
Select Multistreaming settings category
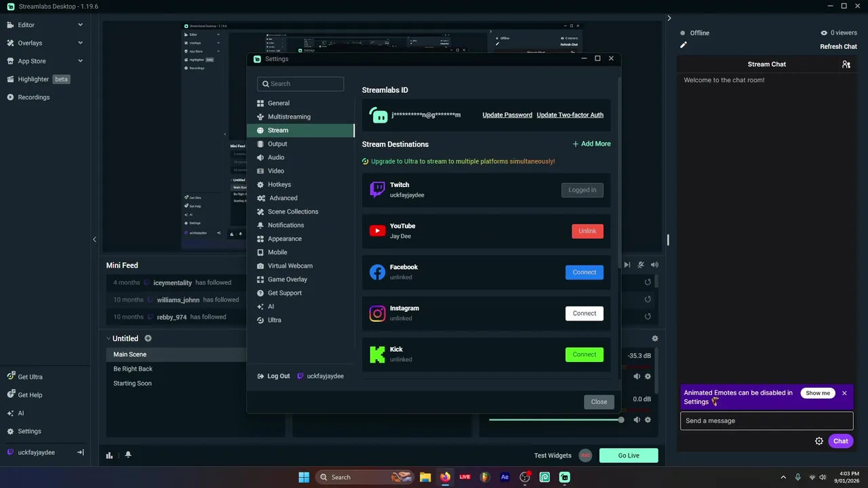coord(300,117)
